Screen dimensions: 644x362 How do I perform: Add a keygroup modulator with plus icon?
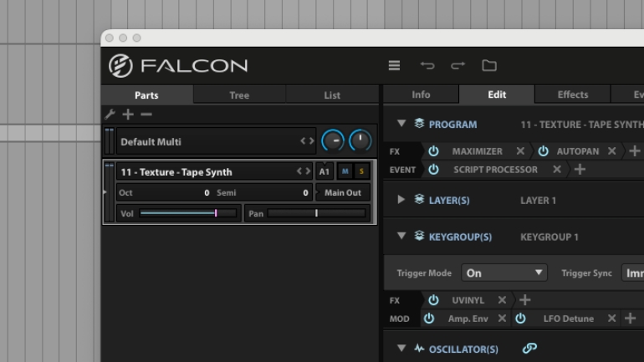(631, 318)
